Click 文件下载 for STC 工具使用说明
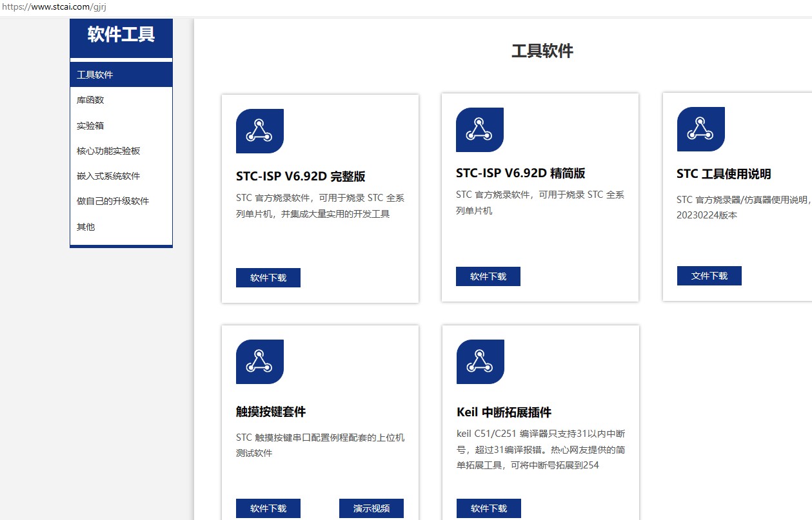The height and width of the screenshot is (520, 812). pyautogui.click(x=709, y=276)
